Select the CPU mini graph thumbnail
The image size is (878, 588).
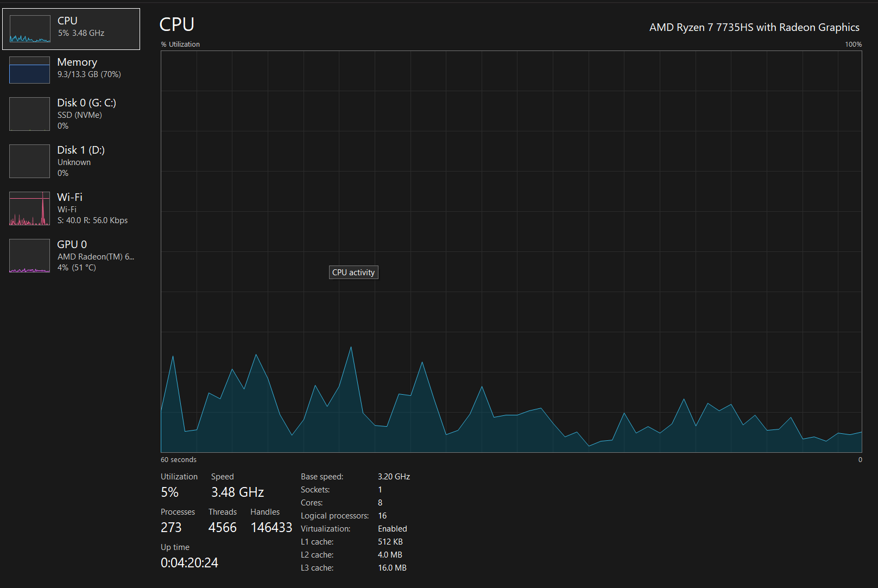[x=30, y=29]
